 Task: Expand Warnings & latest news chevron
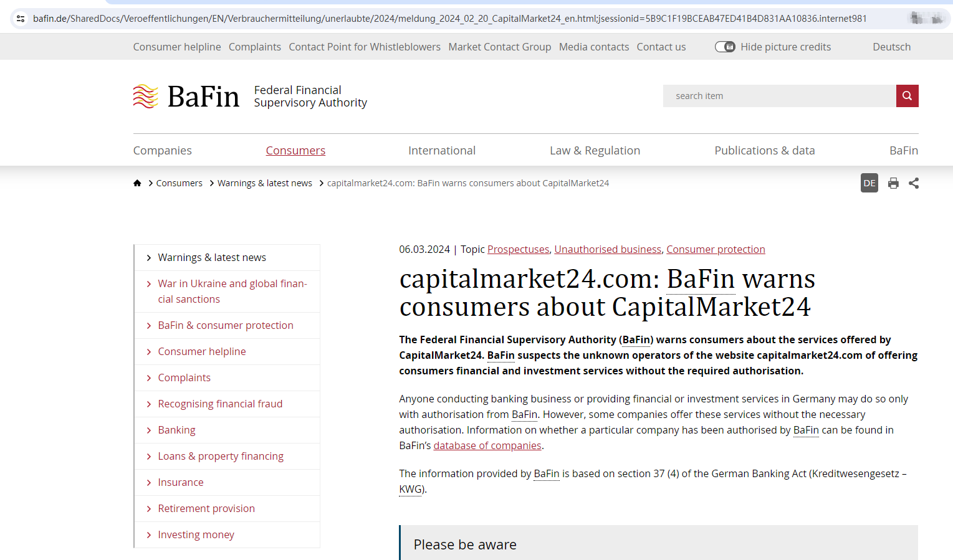pos(148,258)
